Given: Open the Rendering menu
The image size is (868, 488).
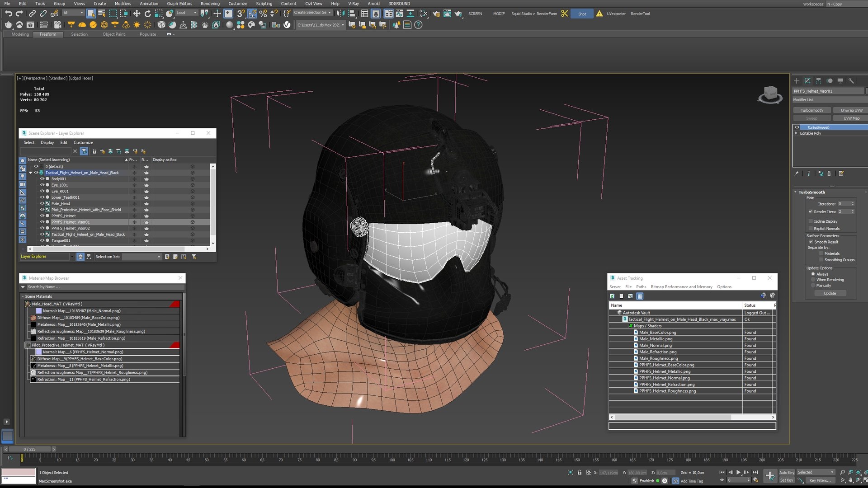Looking at the screenshot, I should 210,4.
